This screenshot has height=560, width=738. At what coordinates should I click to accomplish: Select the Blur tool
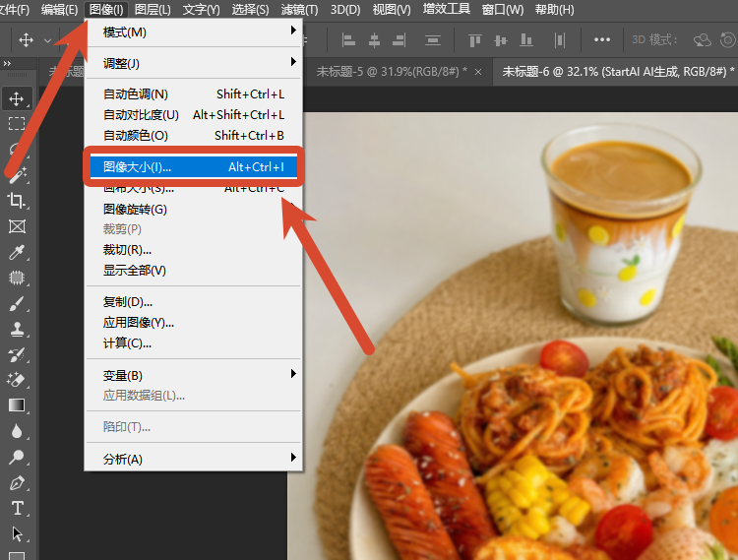point(17,431)
